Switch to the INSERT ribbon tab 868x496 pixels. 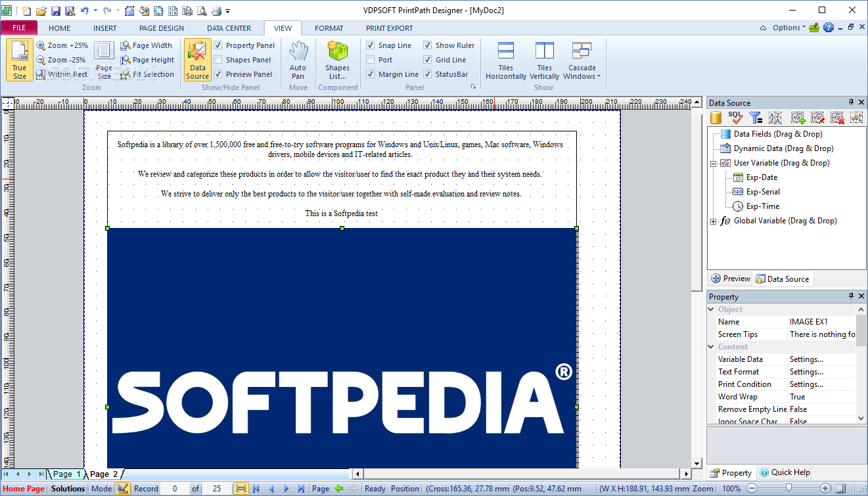[105, 28]
